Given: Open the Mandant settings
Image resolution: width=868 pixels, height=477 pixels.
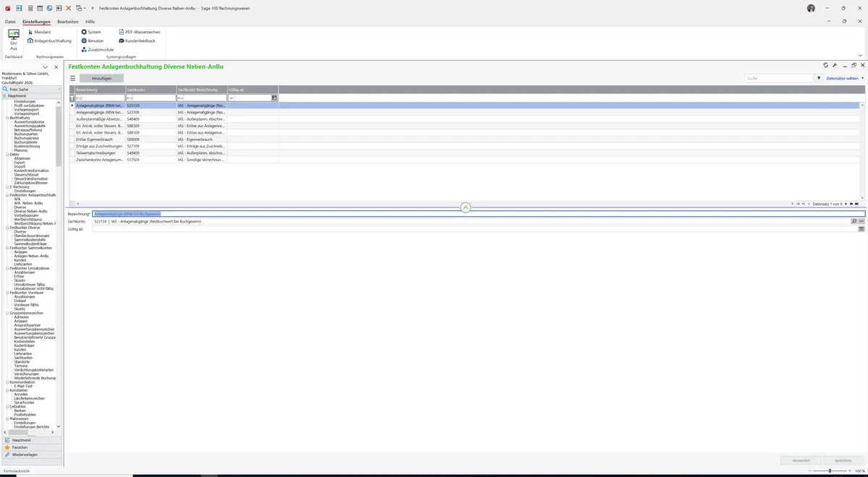Looking at the screenshot, I should click(40, 32).
